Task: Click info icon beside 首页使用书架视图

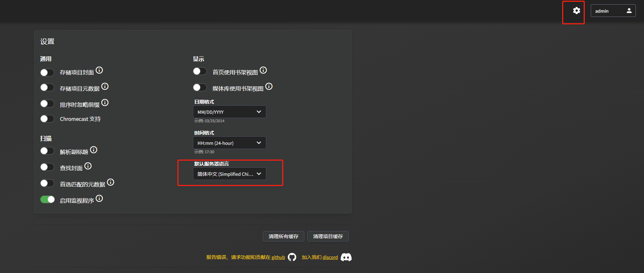Action: coord(263,70)
